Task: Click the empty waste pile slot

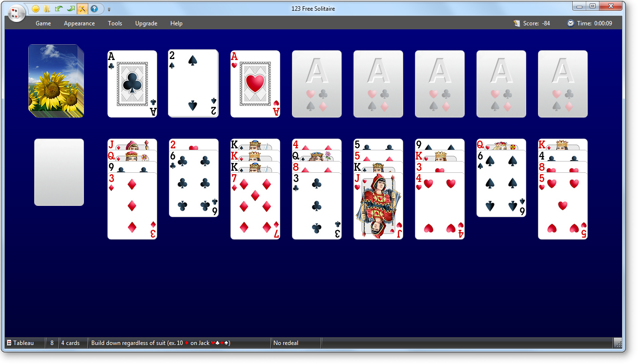Action: coord(59,172)
